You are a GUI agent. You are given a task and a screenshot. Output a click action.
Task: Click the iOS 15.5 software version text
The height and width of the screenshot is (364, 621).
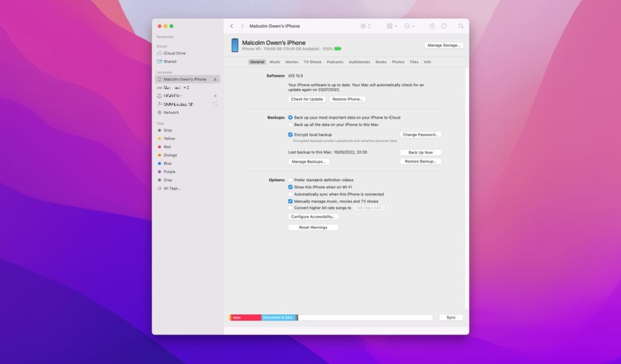pos(295,76)
